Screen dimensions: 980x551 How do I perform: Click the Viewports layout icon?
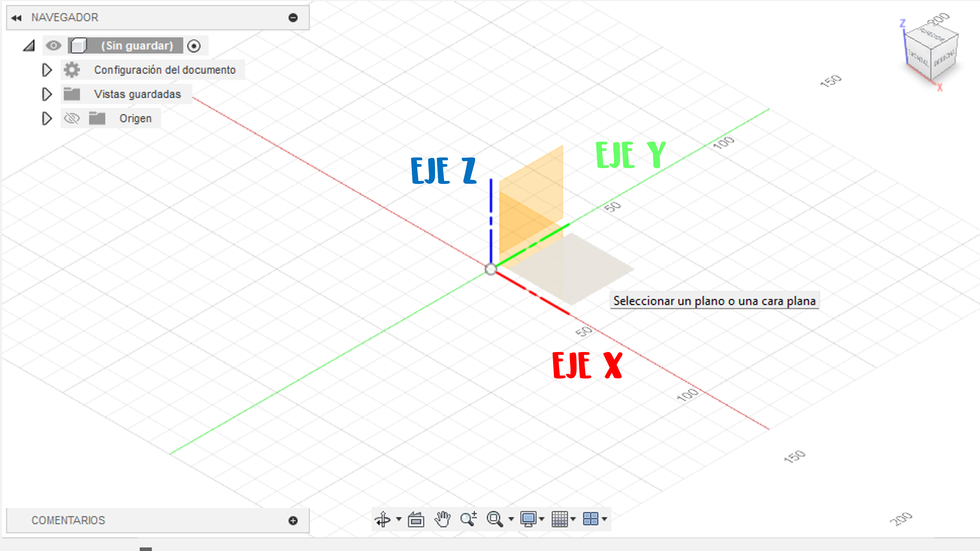[x=590, y=519]
